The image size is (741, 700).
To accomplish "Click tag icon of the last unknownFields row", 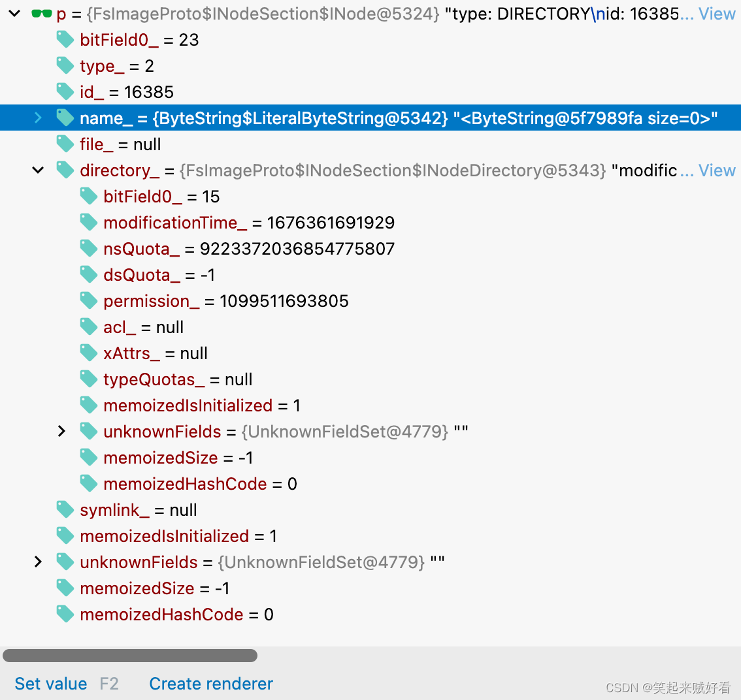I will pyautogui.click(x=65, y=562).
